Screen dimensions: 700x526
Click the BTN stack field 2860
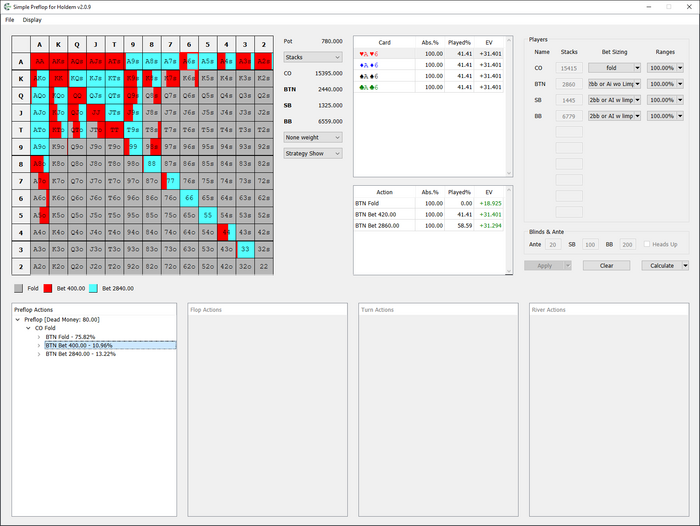point(569,84)
